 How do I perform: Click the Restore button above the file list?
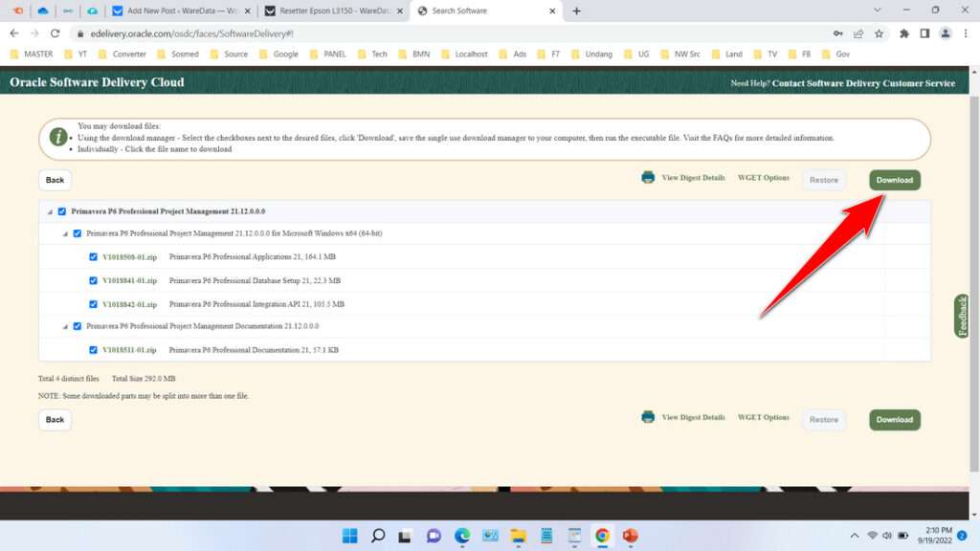824,180
